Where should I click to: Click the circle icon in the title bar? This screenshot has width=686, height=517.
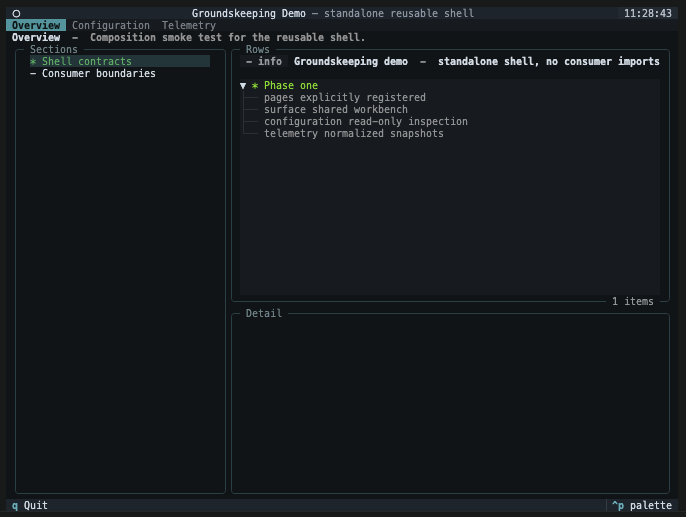coord(16,14)
